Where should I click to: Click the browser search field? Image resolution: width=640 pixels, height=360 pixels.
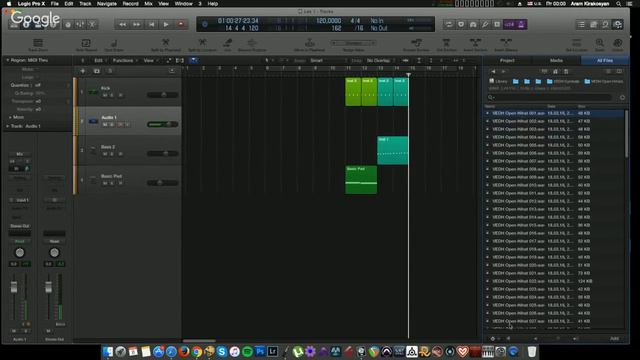(x=550, y=97)
